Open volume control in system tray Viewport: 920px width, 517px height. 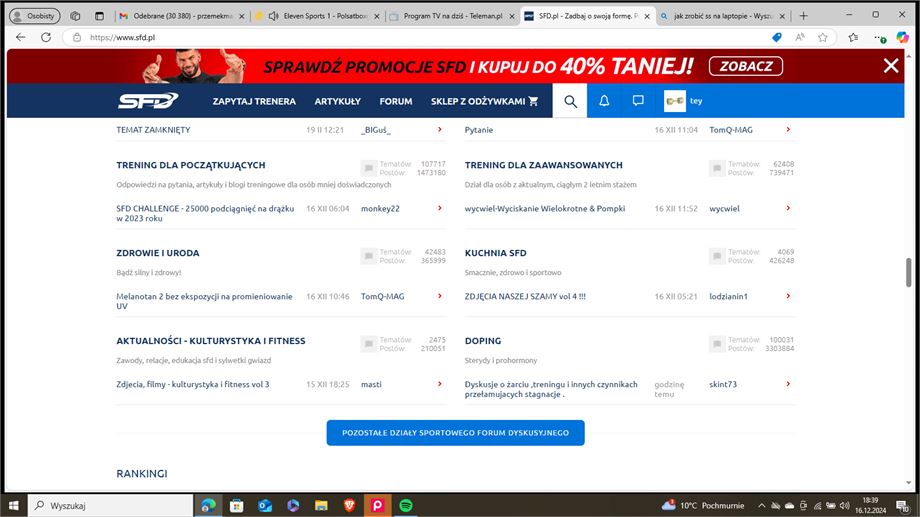[844, 505]
